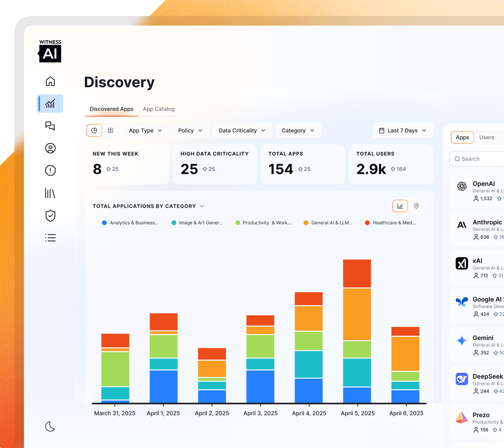Open the list log sidebar icon
Screen dimensions: 504x448
[x=50, y=238]
